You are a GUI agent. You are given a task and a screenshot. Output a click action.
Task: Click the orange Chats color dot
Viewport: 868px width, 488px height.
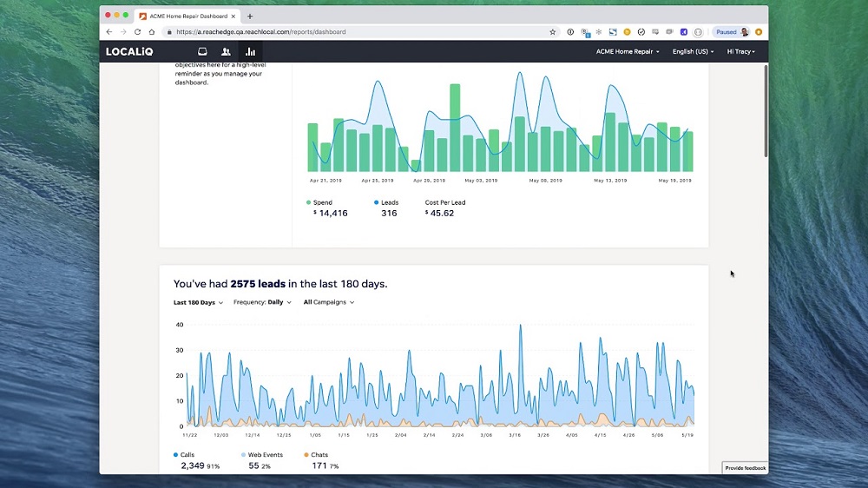[306, 455]
